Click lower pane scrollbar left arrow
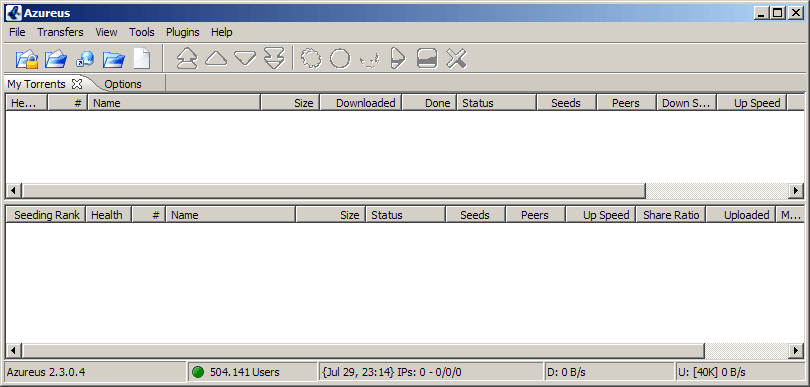The width and height of the screenshot is (810, 387). 13,351
